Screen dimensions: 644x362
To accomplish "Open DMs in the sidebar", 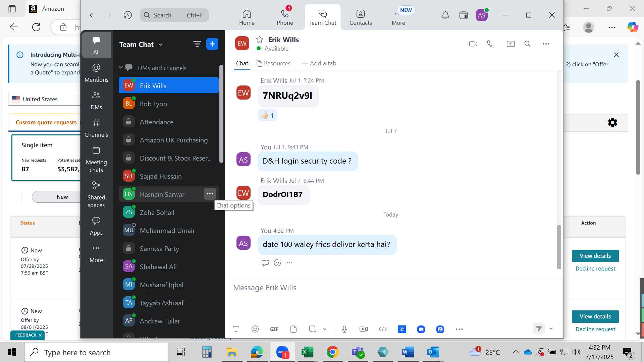I will (x=96, y=100).
